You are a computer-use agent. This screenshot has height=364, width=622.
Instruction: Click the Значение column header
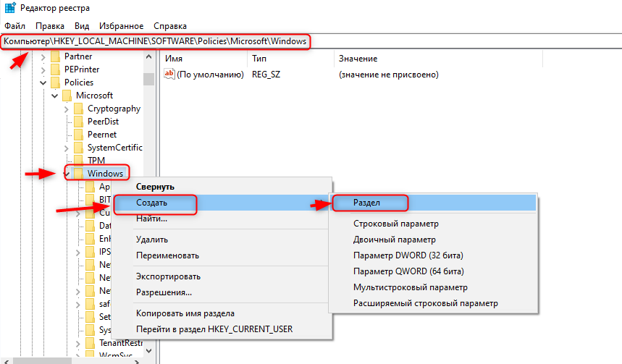coord(438,59)
